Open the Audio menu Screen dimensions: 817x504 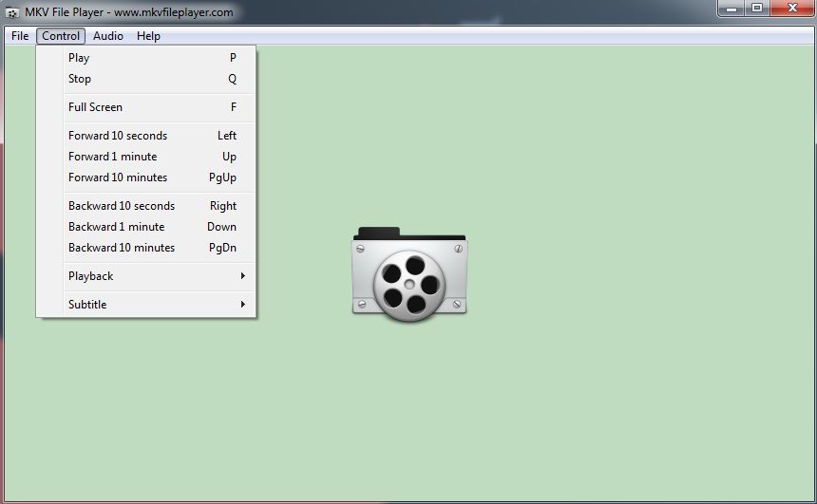click(x=108, y=36)
